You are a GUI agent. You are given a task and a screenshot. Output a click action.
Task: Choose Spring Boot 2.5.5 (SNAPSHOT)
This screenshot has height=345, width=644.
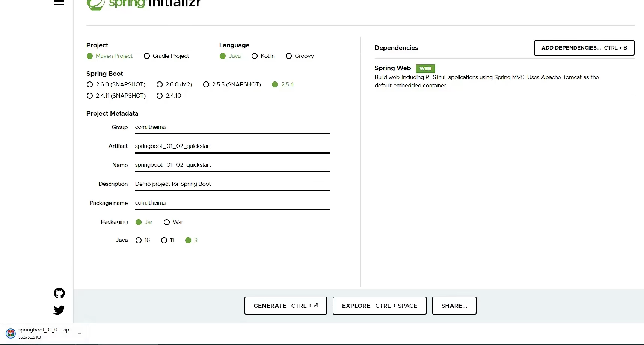[x=232, y=84]
